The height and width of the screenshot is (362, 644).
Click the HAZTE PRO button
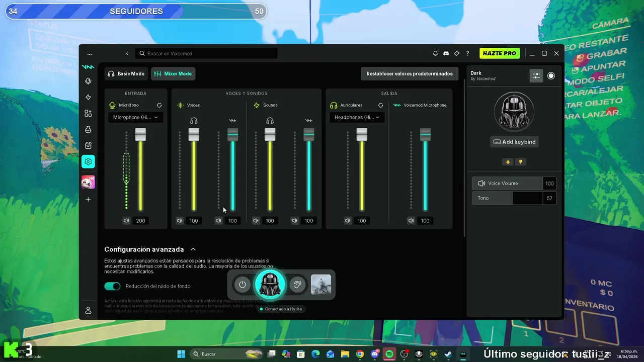tap(500, 53)
